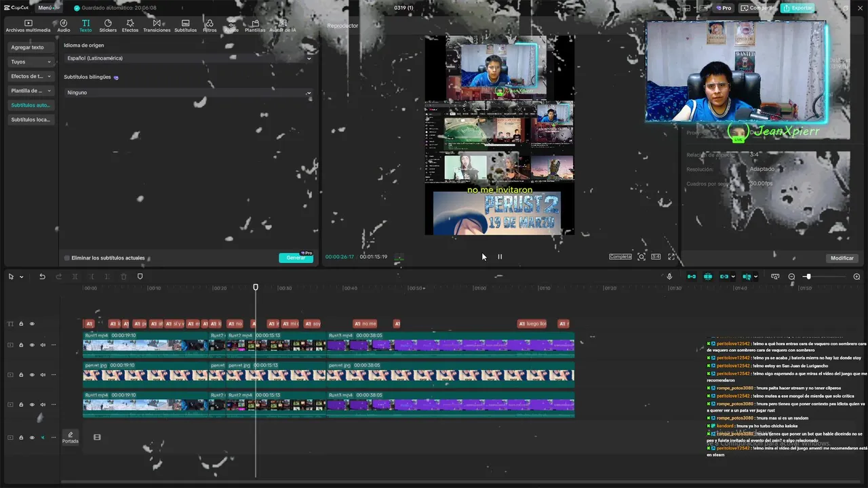Mute the first Rust1.mp4 video track
The width and height of the screenshot is (868, 488).
pos(43,345)
